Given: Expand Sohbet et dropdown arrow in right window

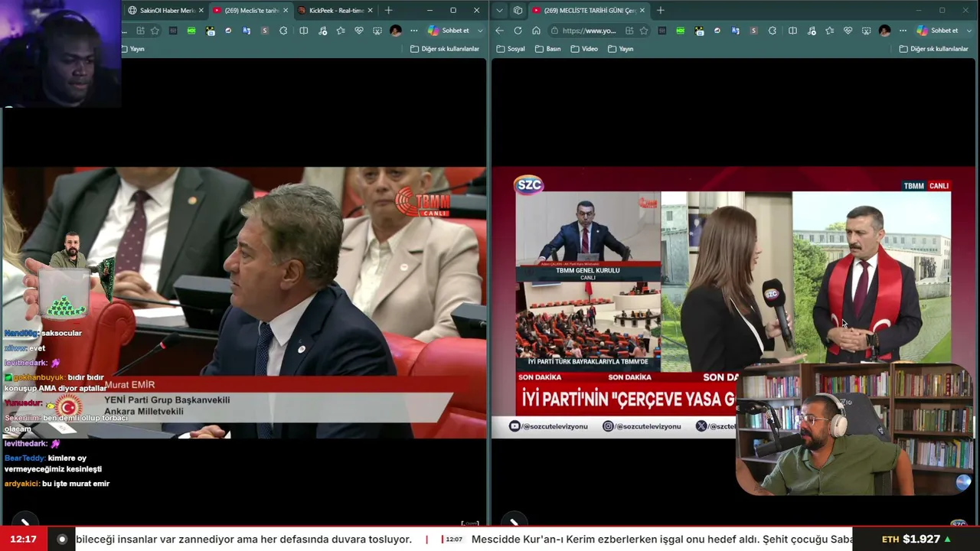Looking at the screenshot, I should click(969, 31).
